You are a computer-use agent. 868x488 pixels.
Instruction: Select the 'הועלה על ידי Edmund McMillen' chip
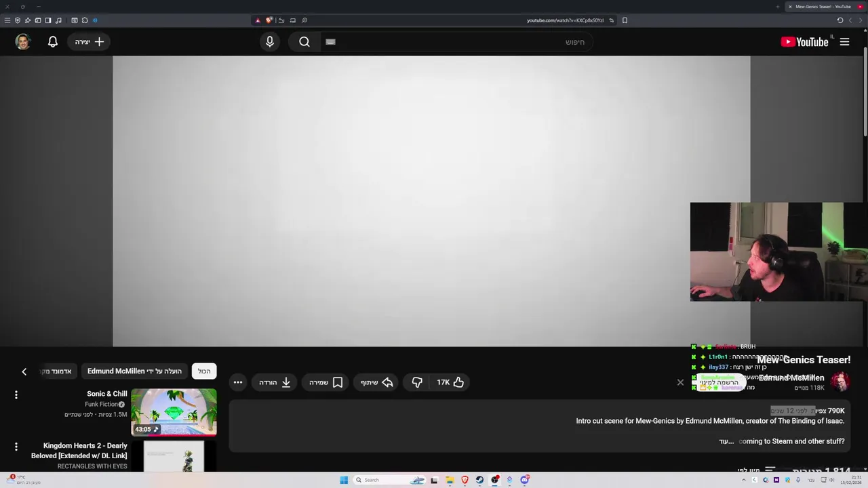134,371
